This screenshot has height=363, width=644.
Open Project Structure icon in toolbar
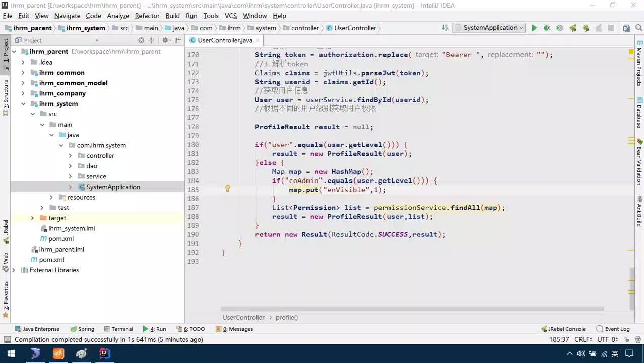[626, 28]
